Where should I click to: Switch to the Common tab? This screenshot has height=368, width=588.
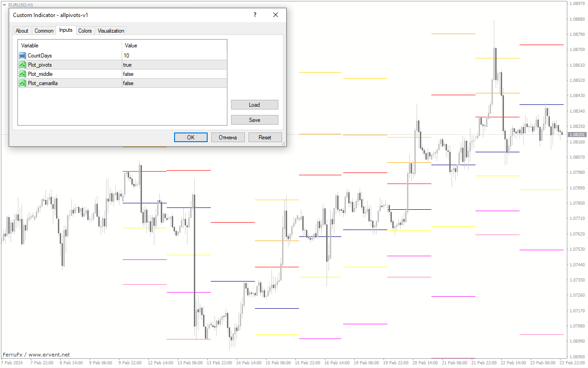click(x=44, y=31)
